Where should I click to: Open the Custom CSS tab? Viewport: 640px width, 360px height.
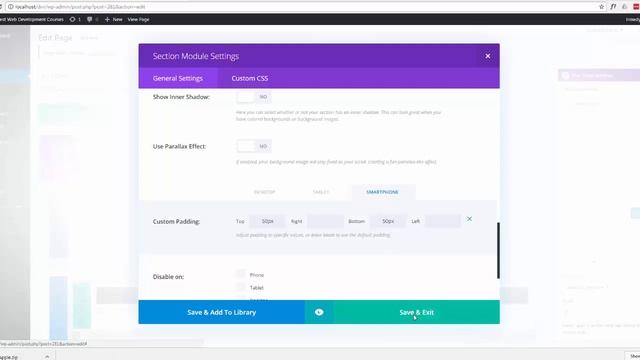[249, 78]
